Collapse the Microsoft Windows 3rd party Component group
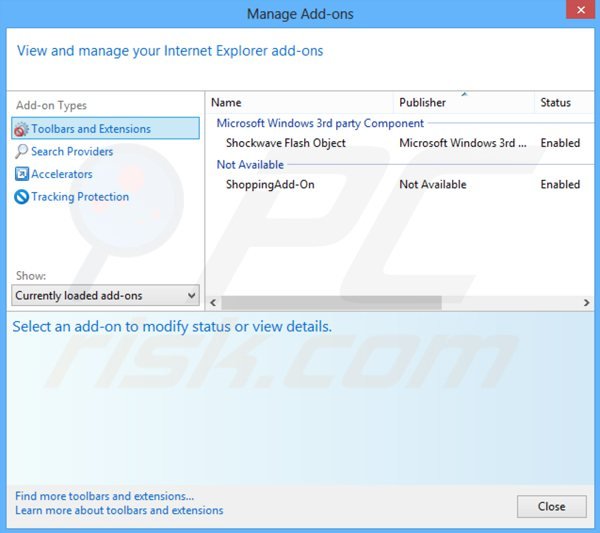 320,123
